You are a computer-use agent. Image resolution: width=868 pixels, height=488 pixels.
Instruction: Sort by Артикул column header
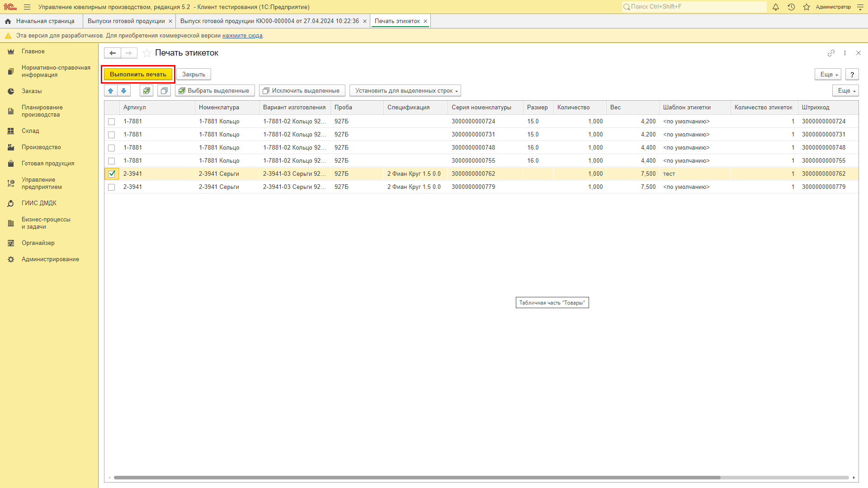click(x=157, y=108)
